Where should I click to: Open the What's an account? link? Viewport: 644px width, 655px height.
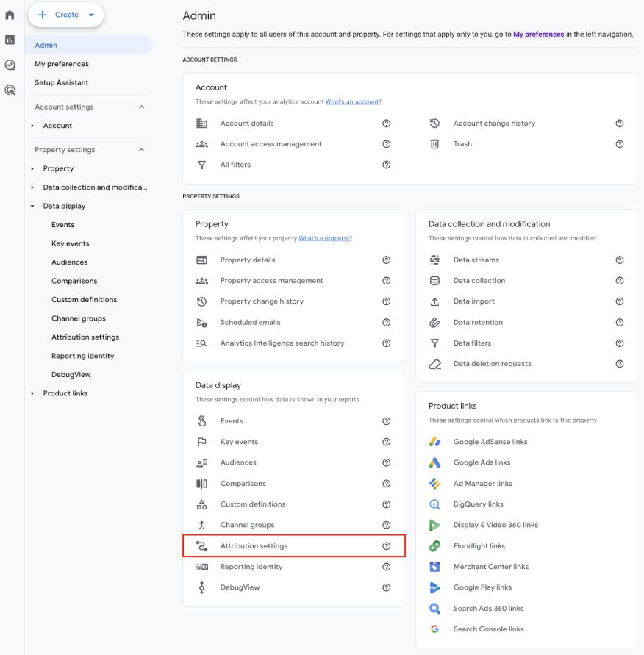pos(354,101)
